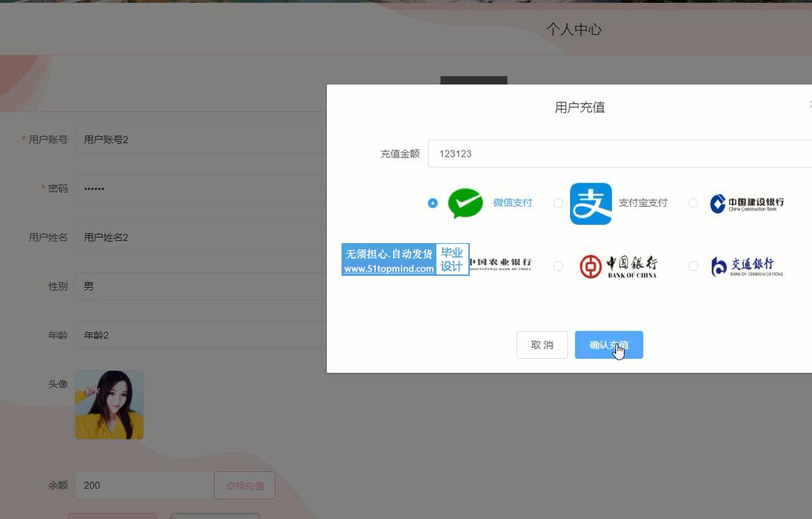Click the green WeChat Pay logo
The height and width of the screenshot is (519, 812).
(465, 203)
